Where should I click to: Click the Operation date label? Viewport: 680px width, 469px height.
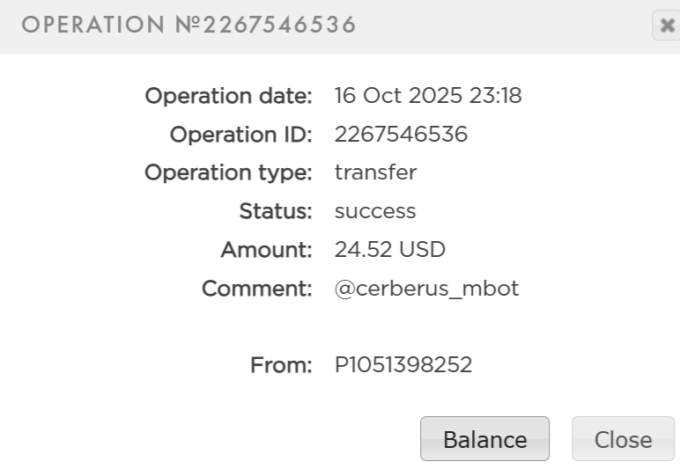[x=229, y=96]
